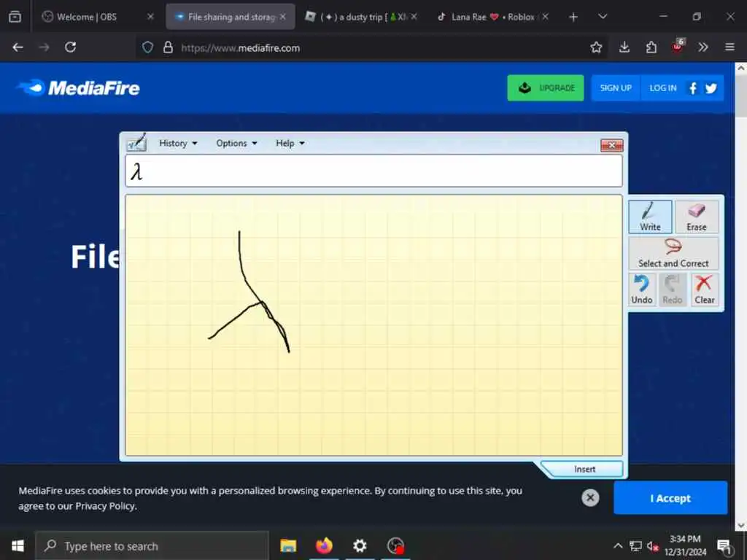Open File Explorer from taskbar
The height and width of the screenshot is (560, 747).
288,545
